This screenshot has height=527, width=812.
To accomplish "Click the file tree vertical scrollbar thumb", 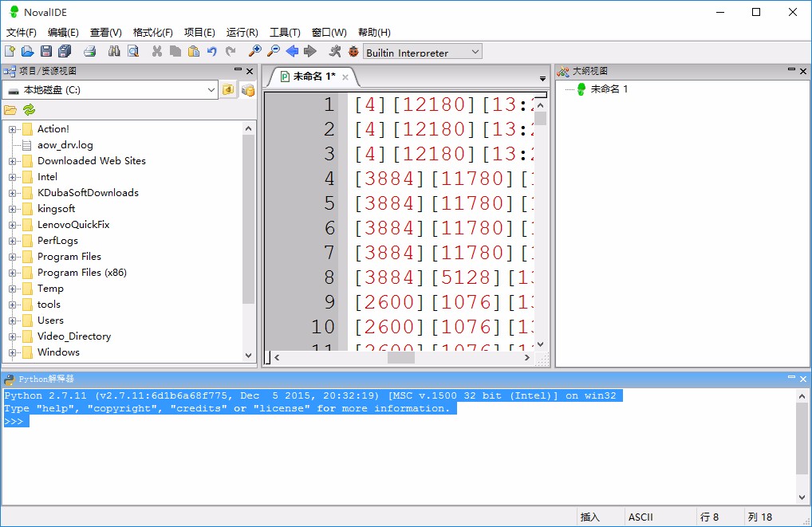I will [x=249, y=219].
